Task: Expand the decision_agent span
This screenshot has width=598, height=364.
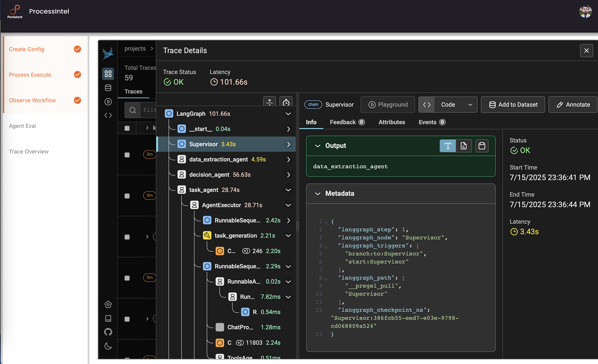Action: 288,175
